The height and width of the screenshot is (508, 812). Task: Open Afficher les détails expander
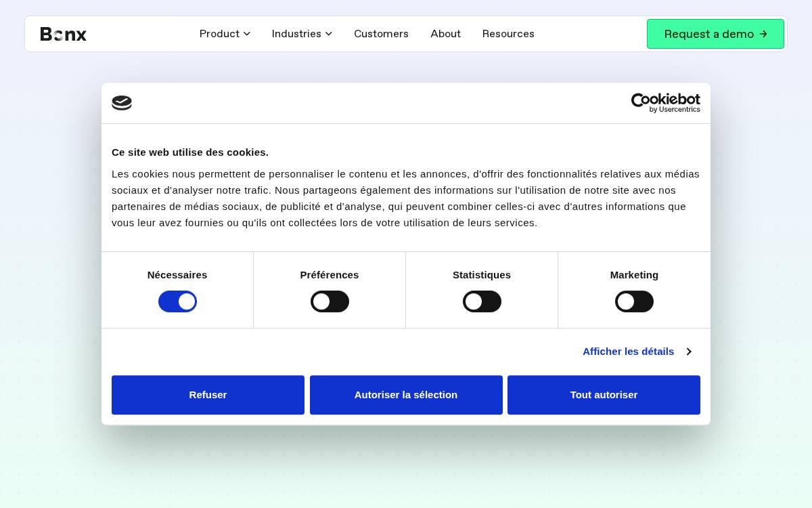pos(637,352)
